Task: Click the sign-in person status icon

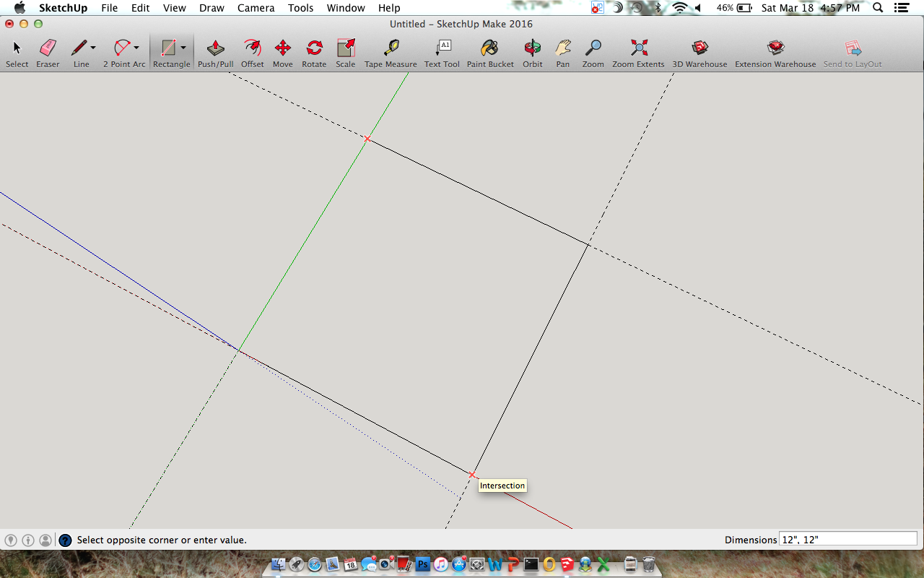Action: click(x=45, y=540)
